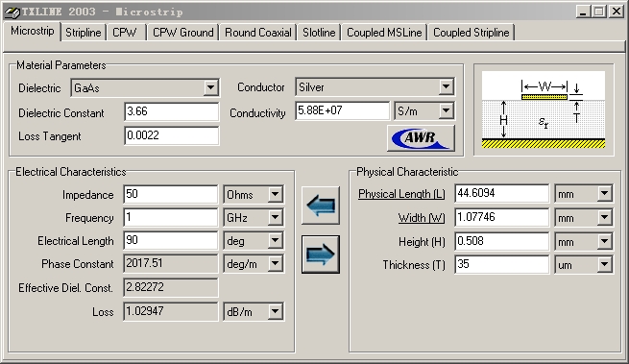This screenshot has height=364, width=629.
Task: Click the Height field showing 0.508
Action: tap(501, 241)
